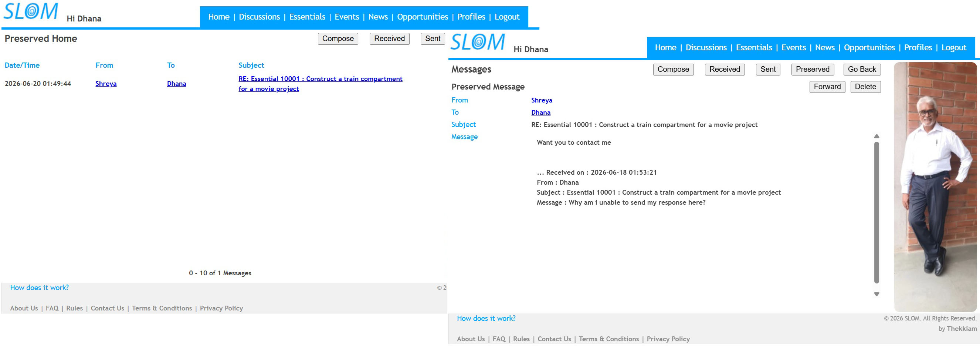
Task: Open the RE: Essential 10001 subject link
Action: 321,84
